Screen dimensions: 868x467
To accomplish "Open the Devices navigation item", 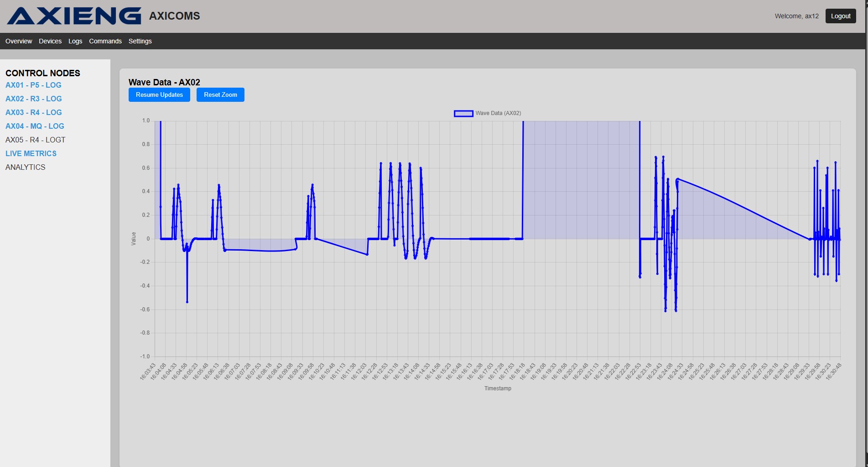I will pyautogui.click(x=50, y=41).
